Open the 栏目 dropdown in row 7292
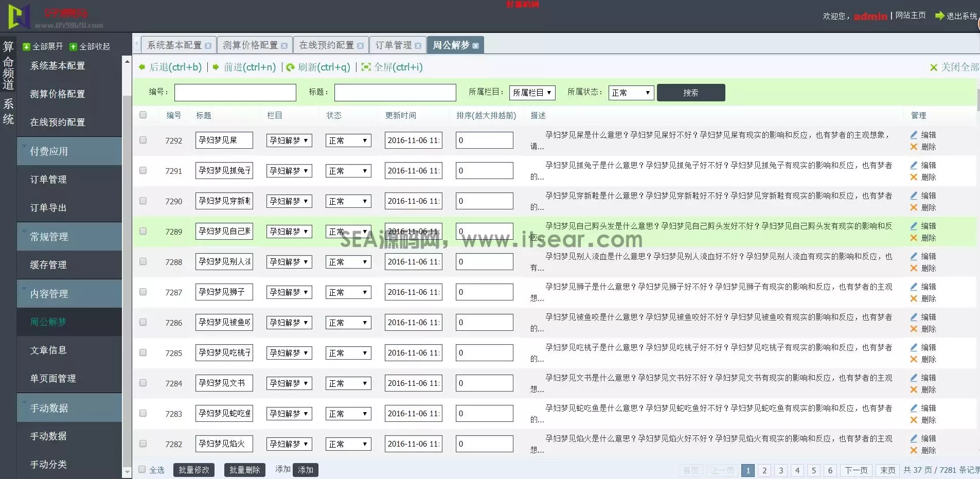Screen dimensions: 980x479 (289, 140)
